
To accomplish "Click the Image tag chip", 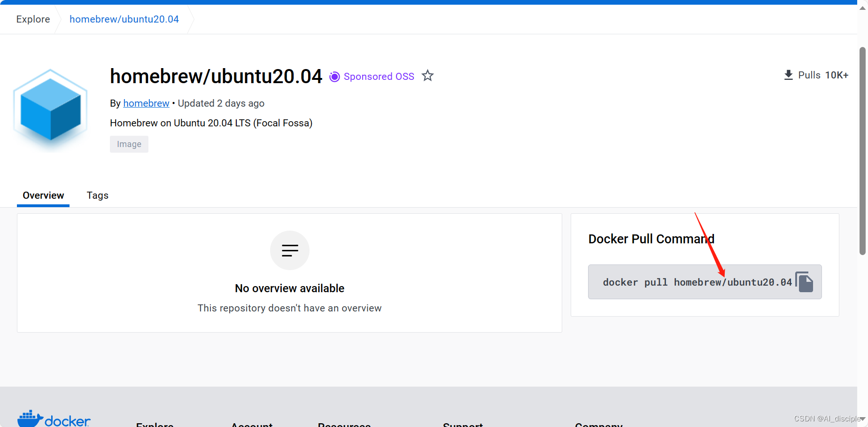I will click(x=129, y=144).
